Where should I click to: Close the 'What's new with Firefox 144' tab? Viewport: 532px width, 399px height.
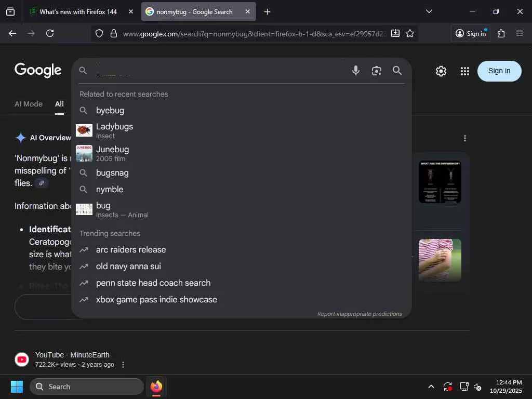coord(130,11)
